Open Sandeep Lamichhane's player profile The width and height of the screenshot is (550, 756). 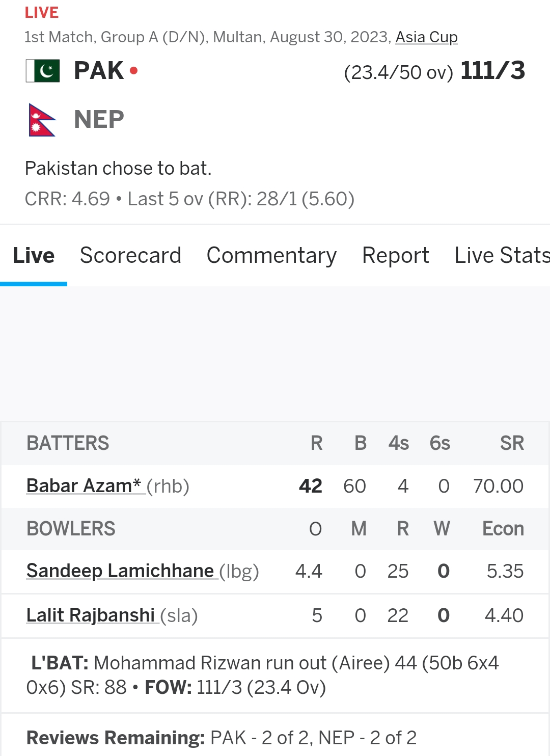120,571
